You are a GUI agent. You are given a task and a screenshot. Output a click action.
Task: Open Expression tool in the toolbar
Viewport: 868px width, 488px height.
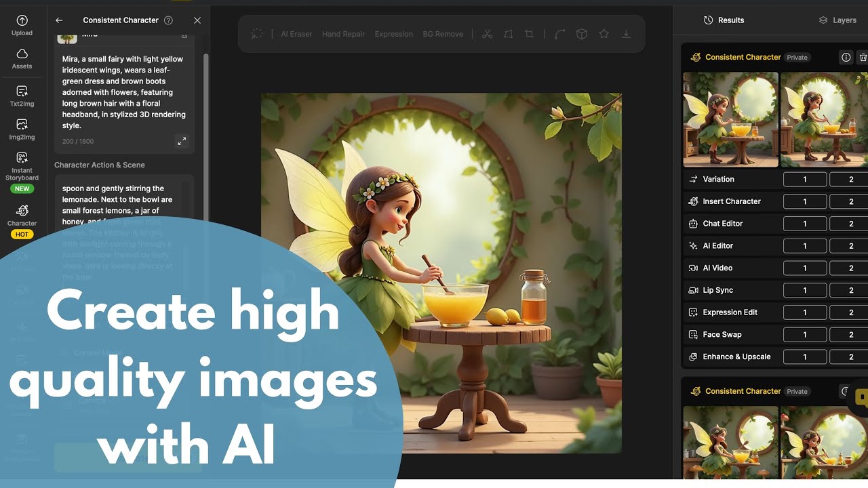[x=393, y=34]
